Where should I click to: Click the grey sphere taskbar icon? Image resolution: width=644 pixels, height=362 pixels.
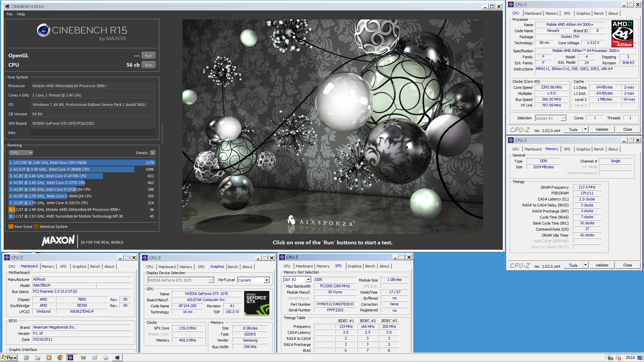click(x=106, y=358)
